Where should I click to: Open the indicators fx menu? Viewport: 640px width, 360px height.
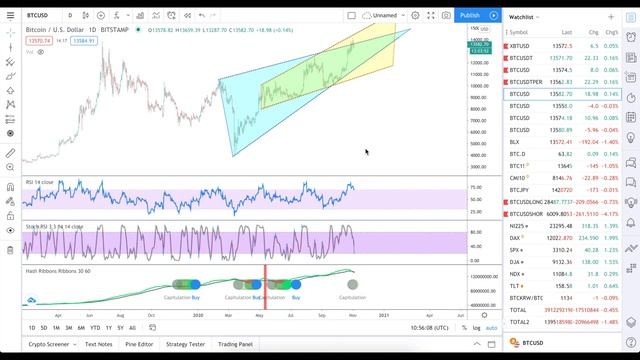tap(117, 16)
